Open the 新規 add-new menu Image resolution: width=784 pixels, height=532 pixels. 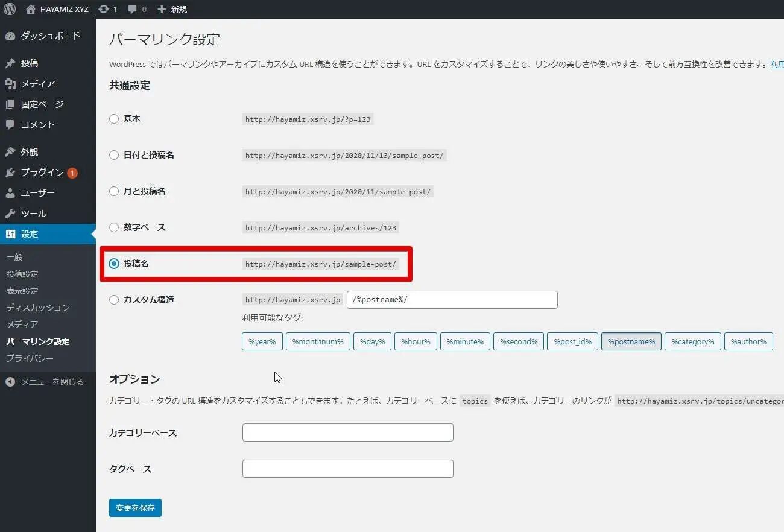(172, 9)
